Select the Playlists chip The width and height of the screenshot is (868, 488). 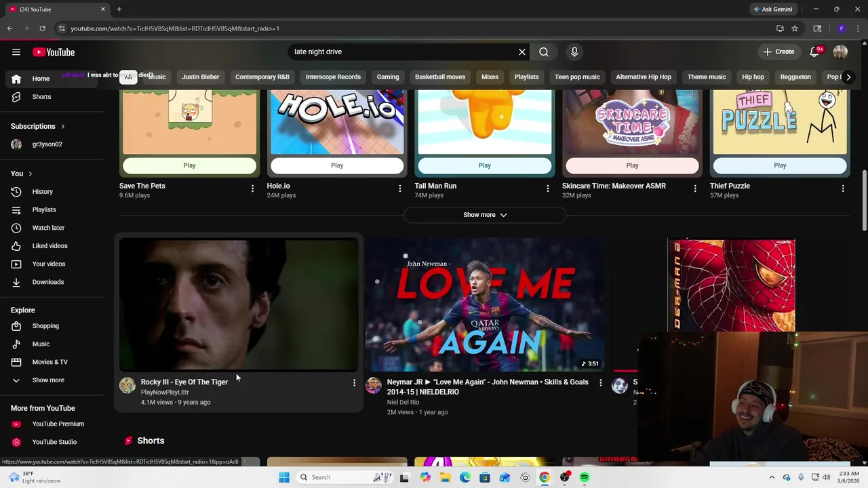coord(526,77)
